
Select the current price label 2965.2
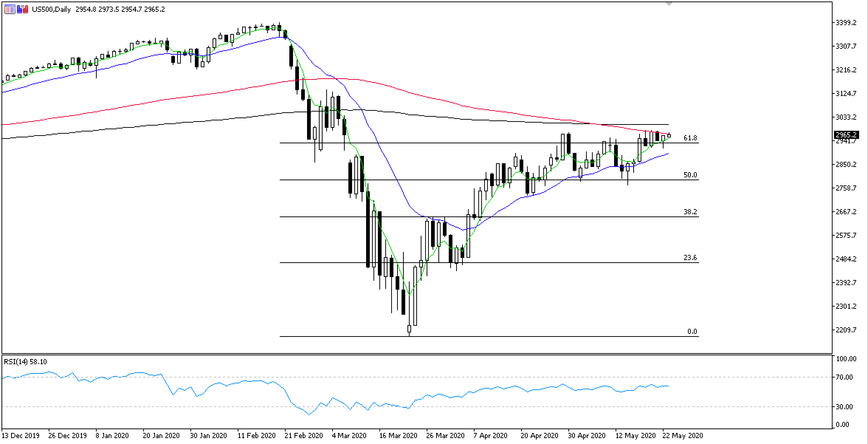click(846, 135)
